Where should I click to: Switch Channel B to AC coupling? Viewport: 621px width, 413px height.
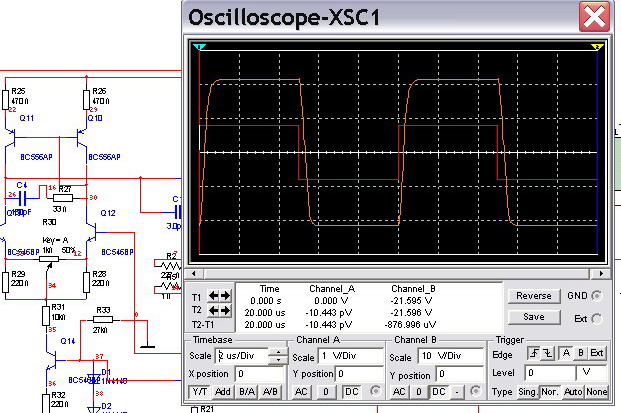click(398, 391)
